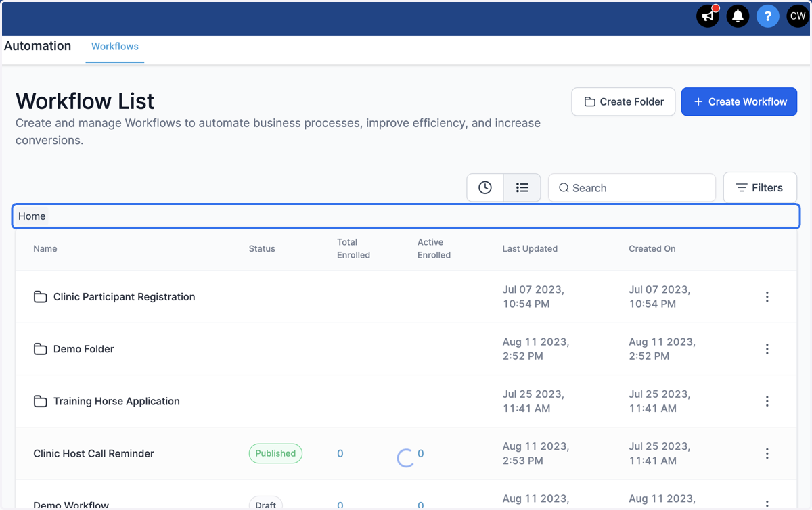This screenshot has height=510, width=812.
Task: Click the help question mark icon
Action: 767,16
